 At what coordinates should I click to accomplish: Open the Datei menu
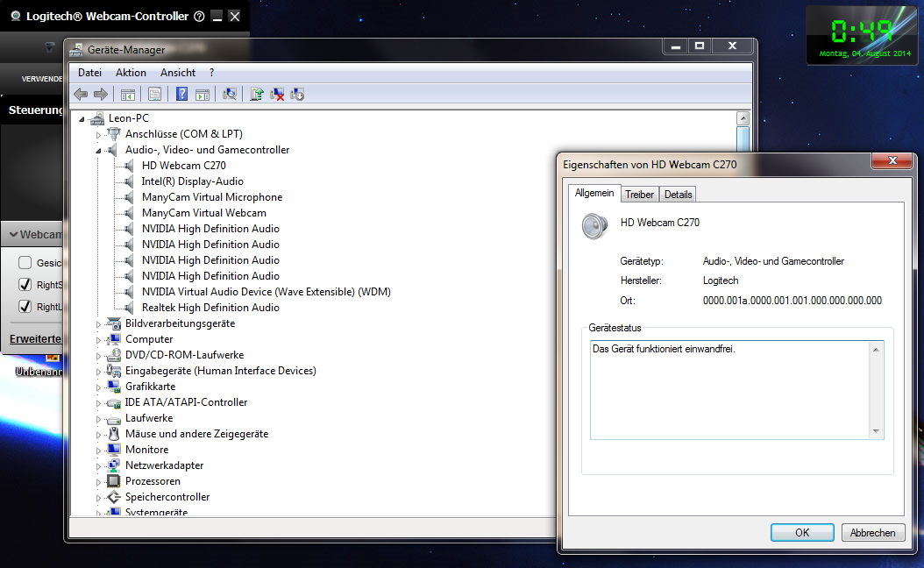click(89, 73)
